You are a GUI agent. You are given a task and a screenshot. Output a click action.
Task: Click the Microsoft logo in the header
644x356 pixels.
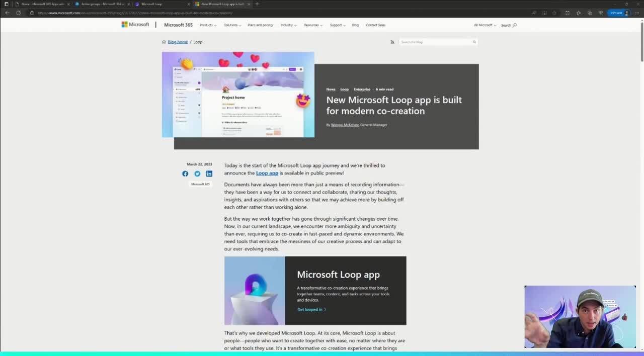coord(135,25)
